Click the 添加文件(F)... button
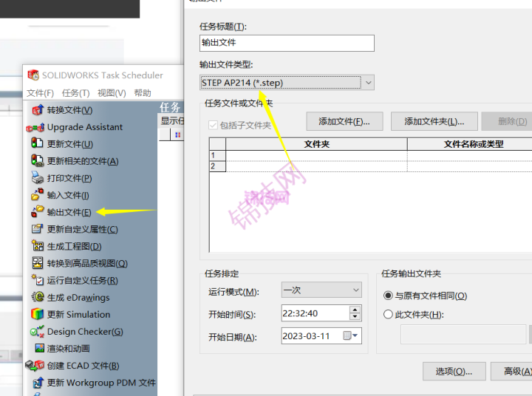 344,121
